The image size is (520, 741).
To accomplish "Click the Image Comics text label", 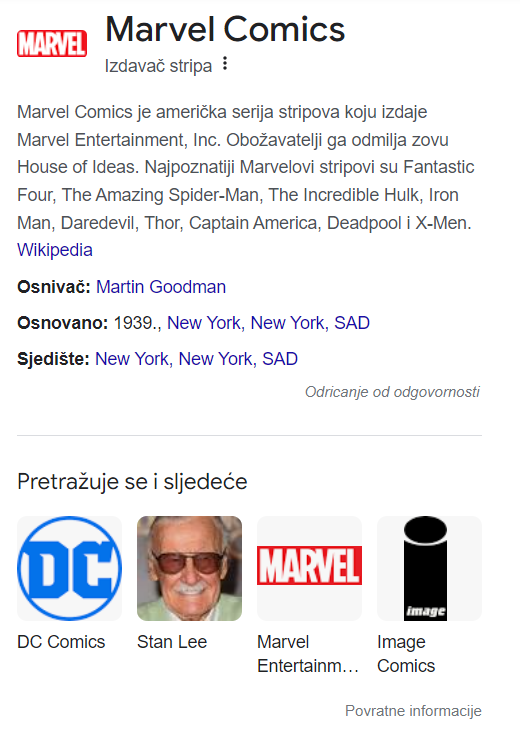I will pyautogui.click(x=406, y=654).
